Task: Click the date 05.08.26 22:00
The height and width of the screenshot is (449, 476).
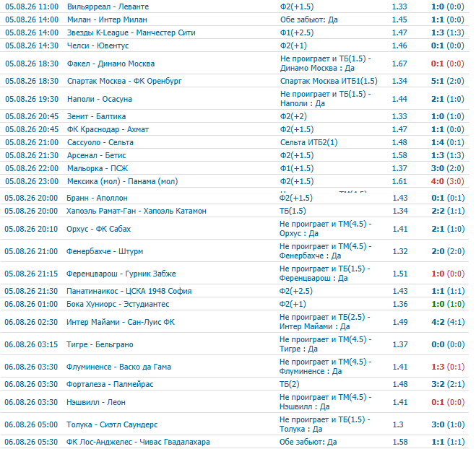Action: 32,169
